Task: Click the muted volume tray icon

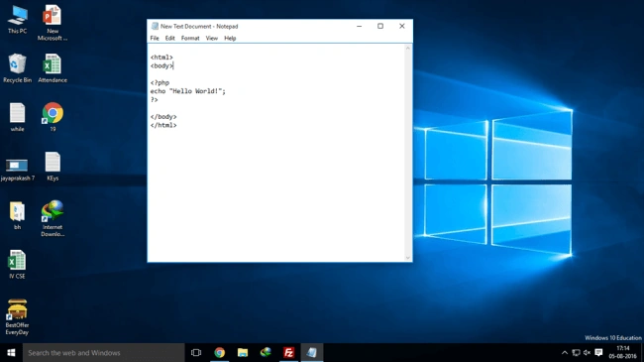Action: click(587, 352)
